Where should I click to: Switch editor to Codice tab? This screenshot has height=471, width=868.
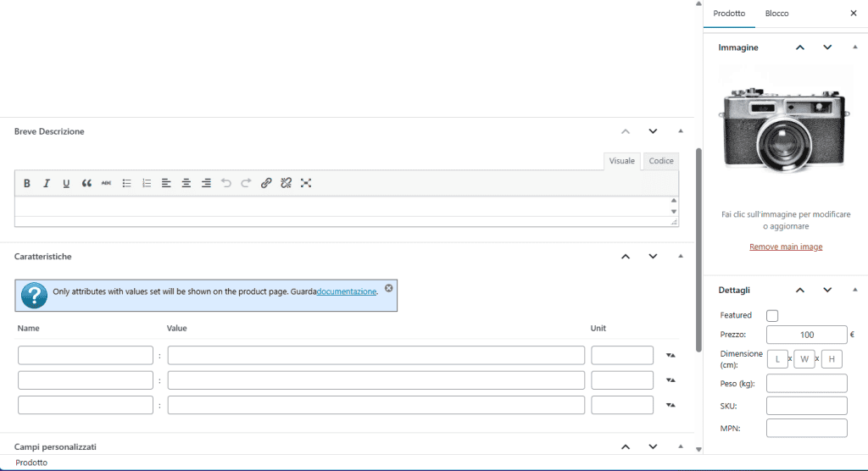pos(661,161)
